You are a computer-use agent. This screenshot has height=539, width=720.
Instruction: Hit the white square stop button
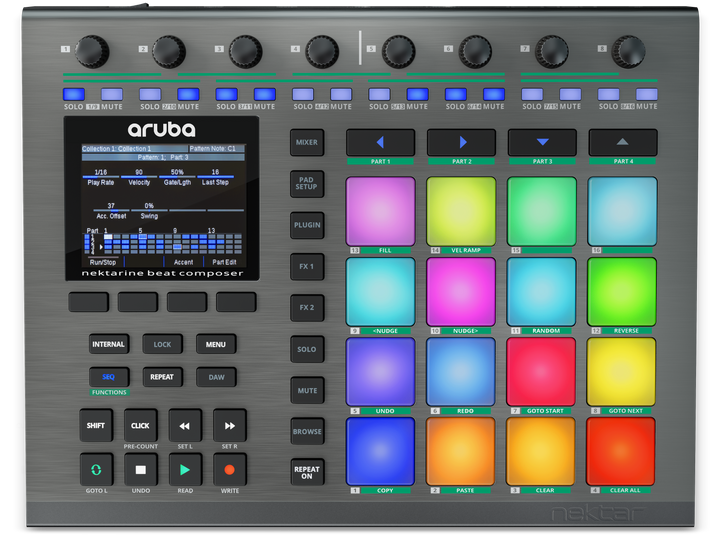tap(141, 469)
